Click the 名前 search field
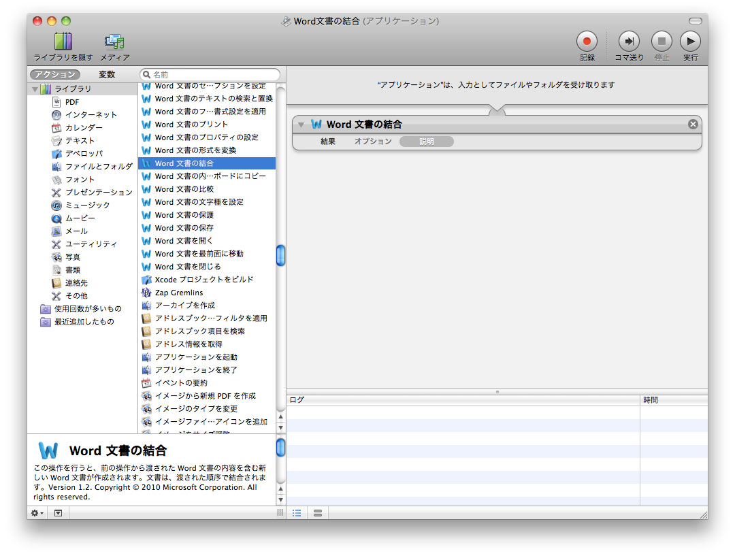The image size is (735, 560). tap(210, 75)
